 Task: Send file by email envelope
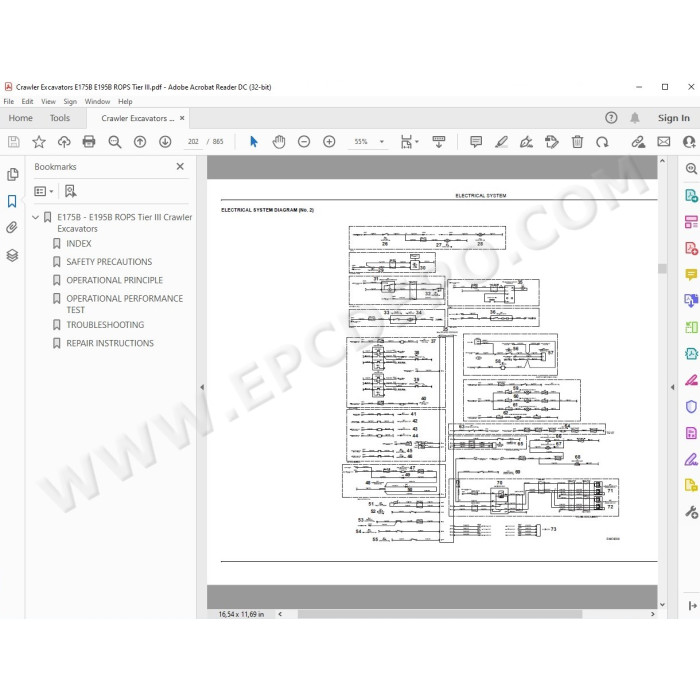663,142
